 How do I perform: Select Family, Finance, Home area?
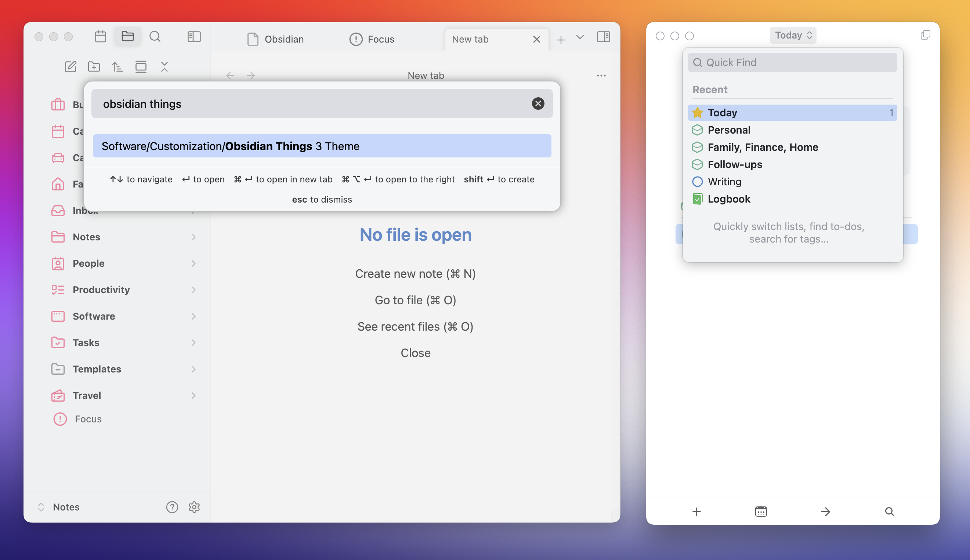(x=793, y=147)
